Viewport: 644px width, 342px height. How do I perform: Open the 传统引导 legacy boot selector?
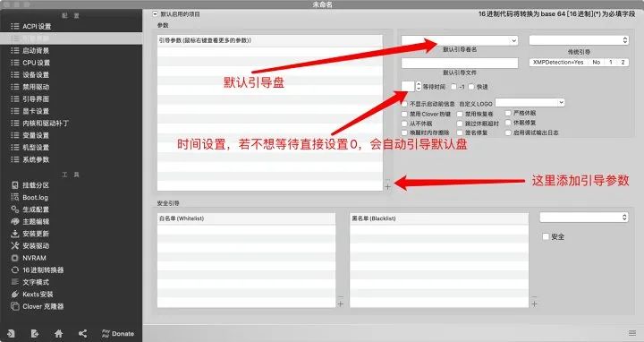tap(579, 40)
